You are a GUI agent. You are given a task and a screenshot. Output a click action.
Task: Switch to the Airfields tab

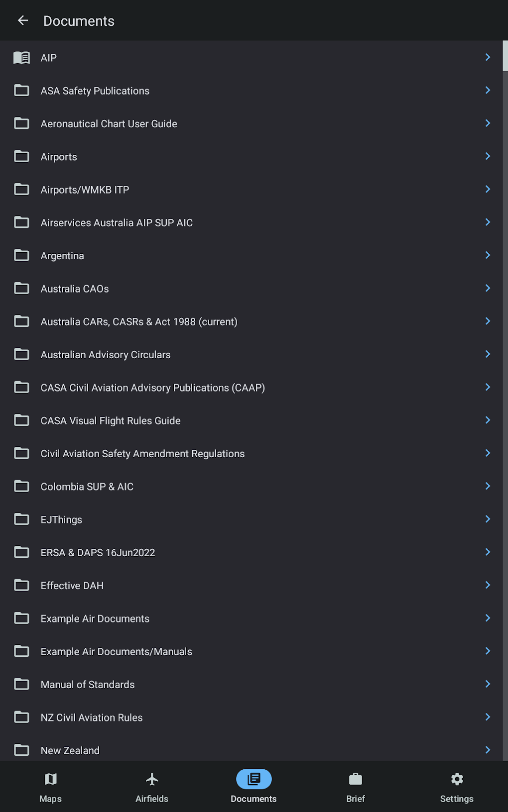152,787
